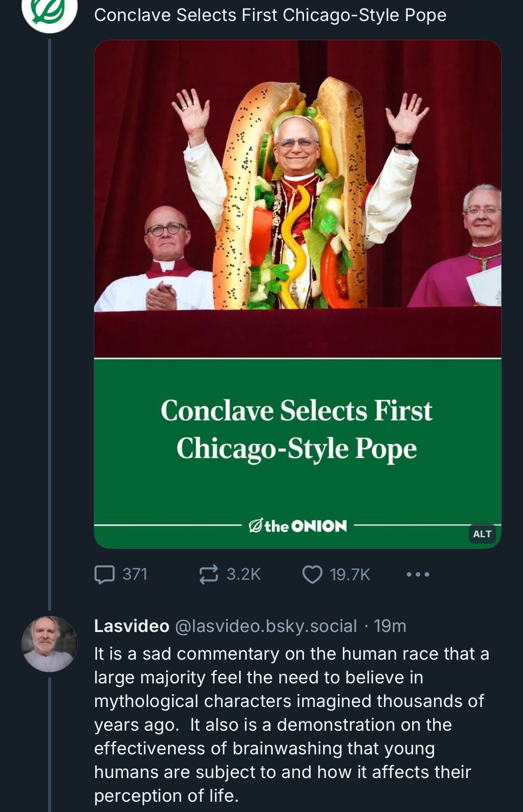523x812 pixels.
Task: Click the 19m timestamp
Action: (x=390, y=626)
